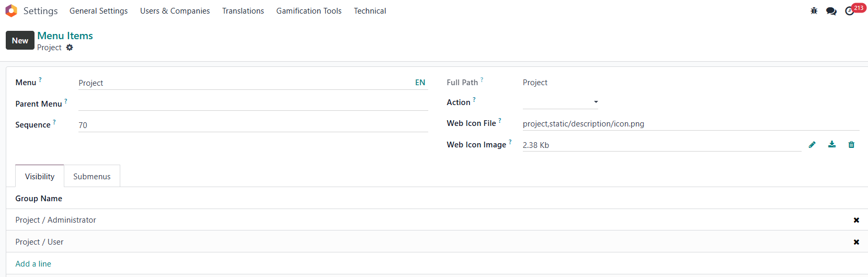Select the Visibility tab
Image resolution: width=868 pixels, height=277 pixels.
coord(40,177)
